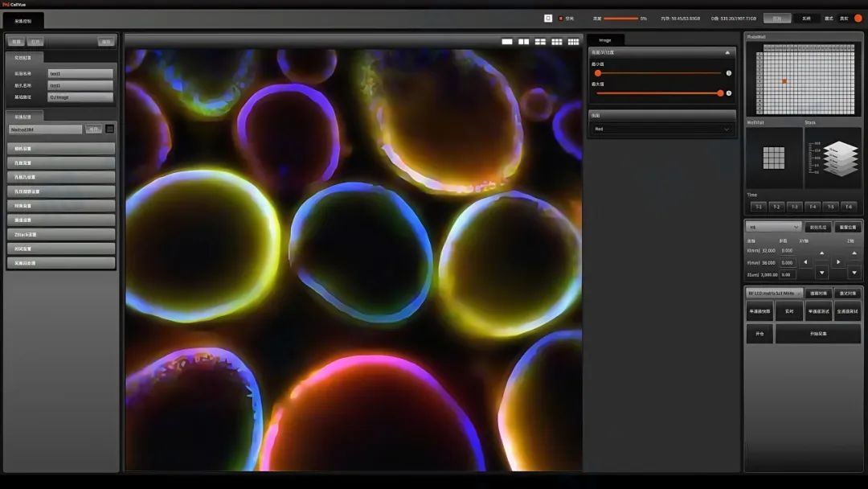Image resolution: width=868 pixels, height=489 pixels.
Task: Click the list menu icon beside Method384
Action: [x=110, y=129]
